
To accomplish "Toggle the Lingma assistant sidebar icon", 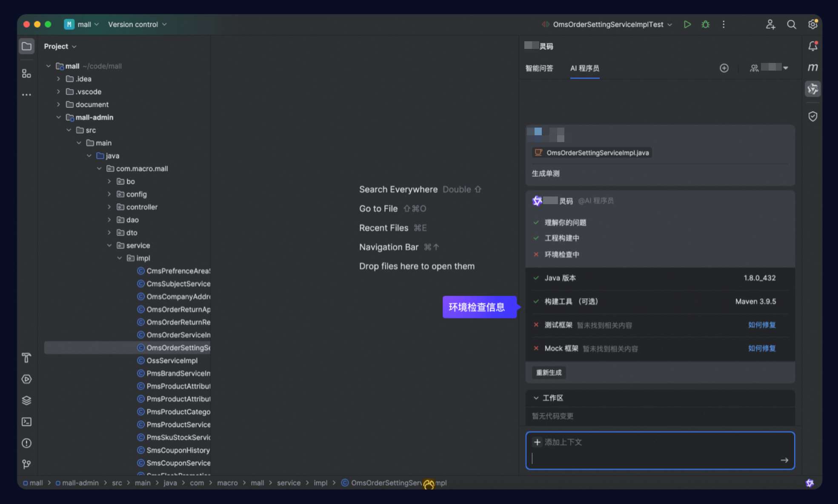I will (x=812, y=89).
